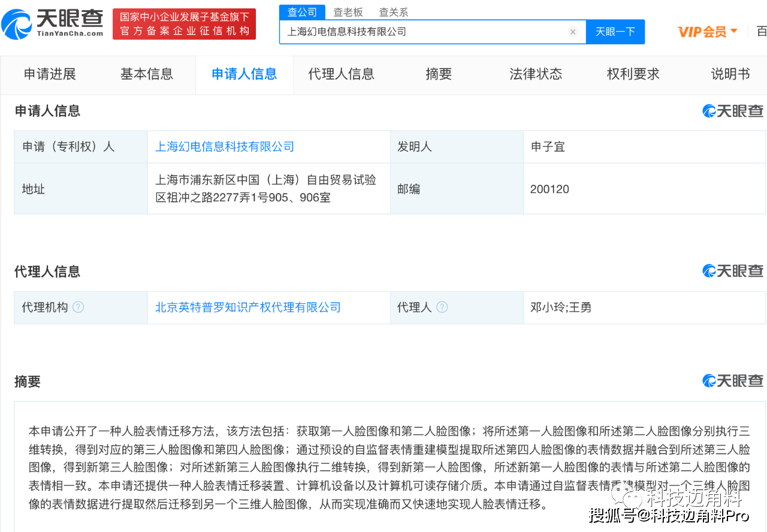Screen dimensions: 767x532
Task: Click the 摘要 section heading
Action: [x=28, y=382]
